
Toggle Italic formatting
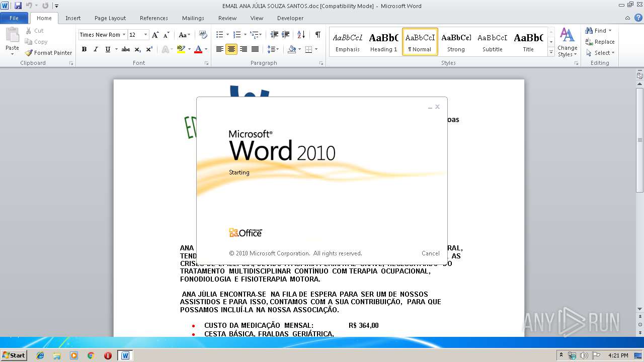(96, 49)
